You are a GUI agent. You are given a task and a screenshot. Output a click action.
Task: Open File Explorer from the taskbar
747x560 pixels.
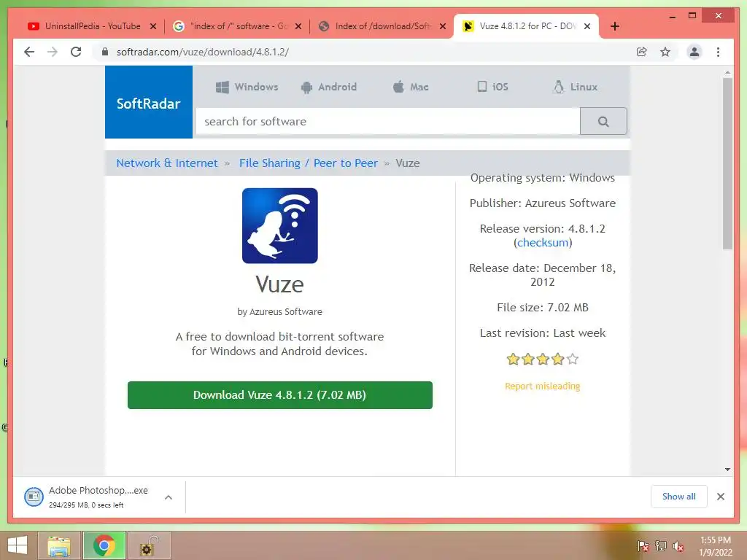click(x=58, y=545)
